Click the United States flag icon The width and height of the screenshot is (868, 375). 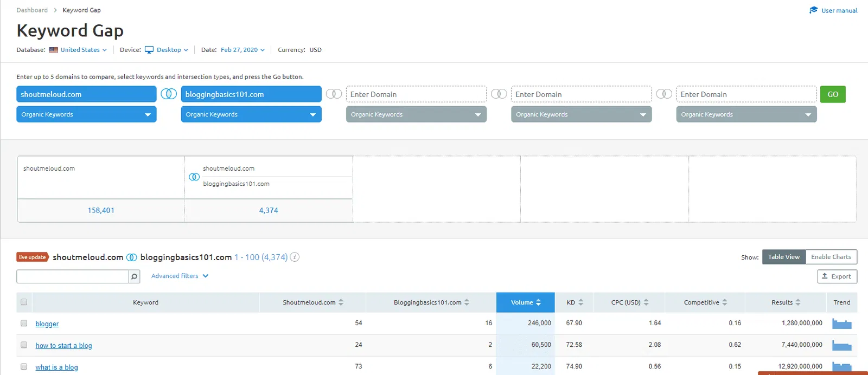coord(54,50)
